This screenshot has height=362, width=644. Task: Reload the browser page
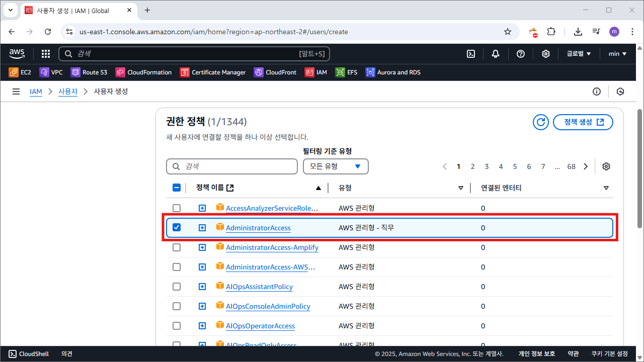pyautogui.click(x=48, y=32)
